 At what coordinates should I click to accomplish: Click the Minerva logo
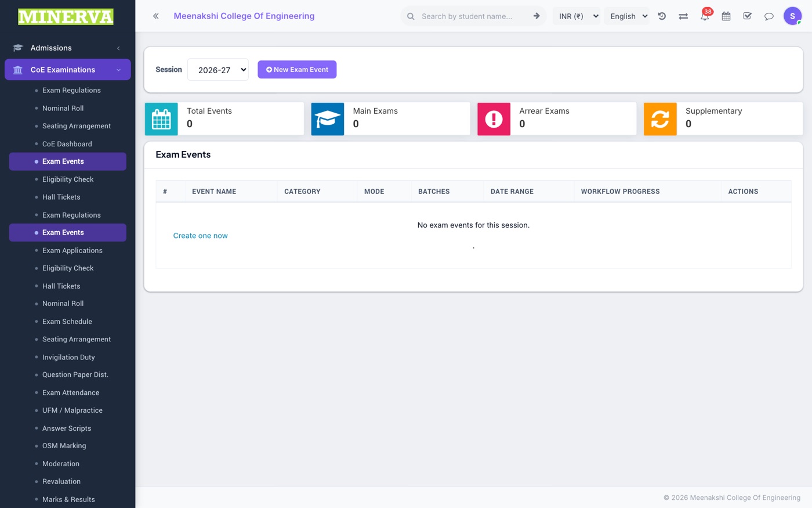pyautogui.click(x=66, y=17)
